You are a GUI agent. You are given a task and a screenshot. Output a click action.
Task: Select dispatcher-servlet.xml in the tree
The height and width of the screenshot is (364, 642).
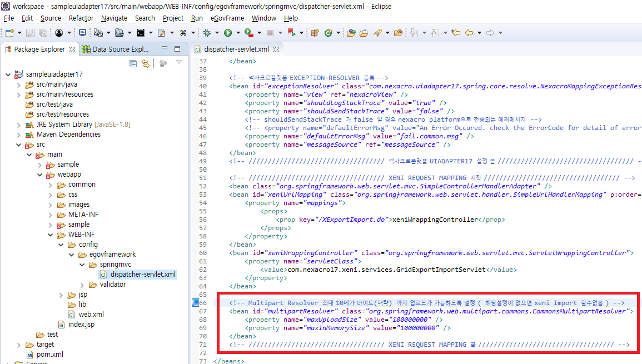pyautogui.click(x=142, y=275)
